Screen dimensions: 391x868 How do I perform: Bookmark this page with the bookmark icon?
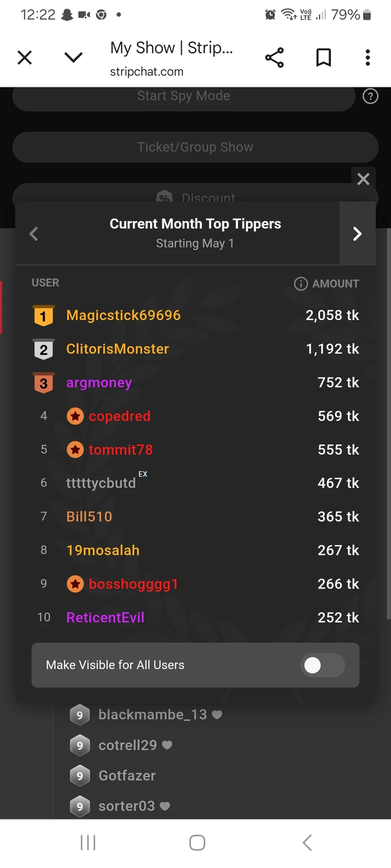click(x=323, y=58)
